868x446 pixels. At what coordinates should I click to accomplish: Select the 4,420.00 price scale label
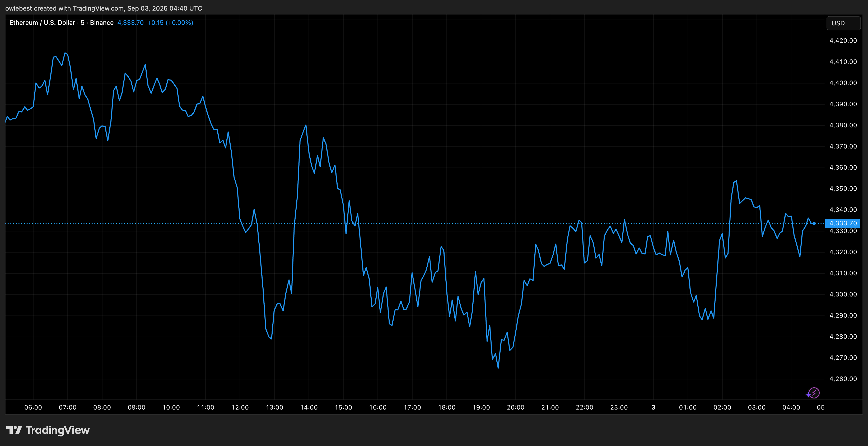click(843, 40)
